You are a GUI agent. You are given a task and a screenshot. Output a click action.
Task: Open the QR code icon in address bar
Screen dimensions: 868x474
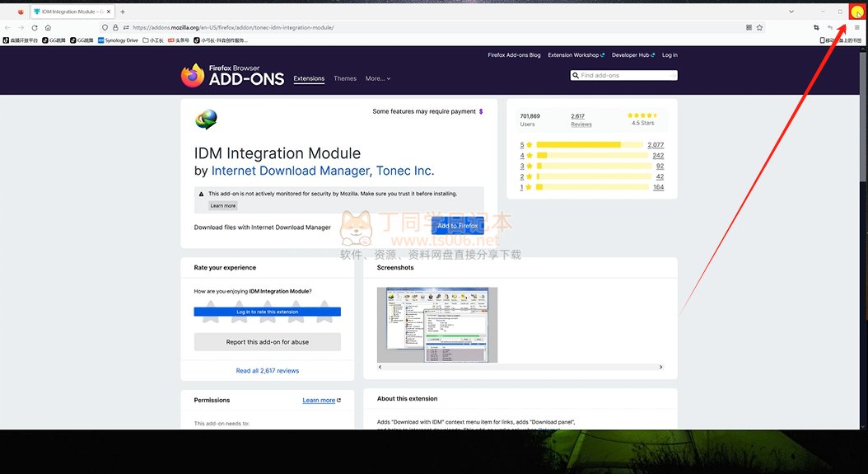[749, 27]
